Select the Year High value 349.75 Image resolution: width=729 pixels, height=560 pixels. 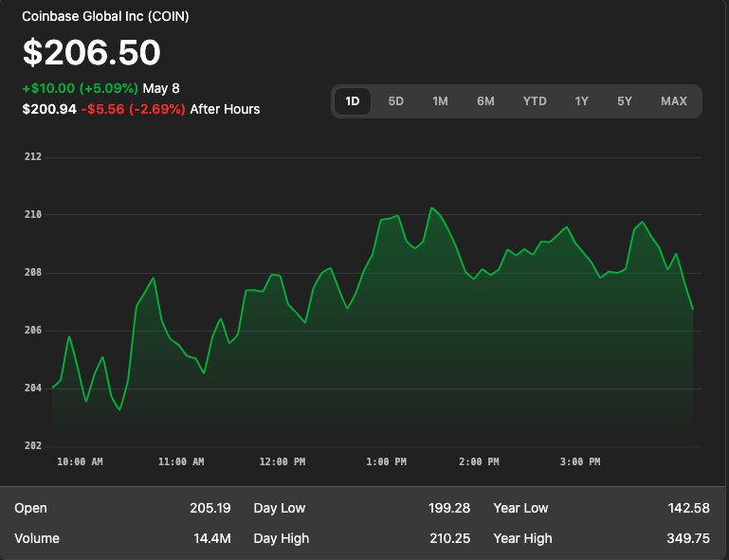coord(688,538)
